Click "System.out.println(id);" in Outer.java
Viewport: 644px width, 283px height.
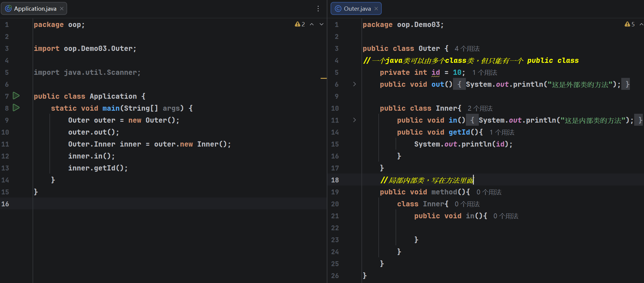click(463, 144)
